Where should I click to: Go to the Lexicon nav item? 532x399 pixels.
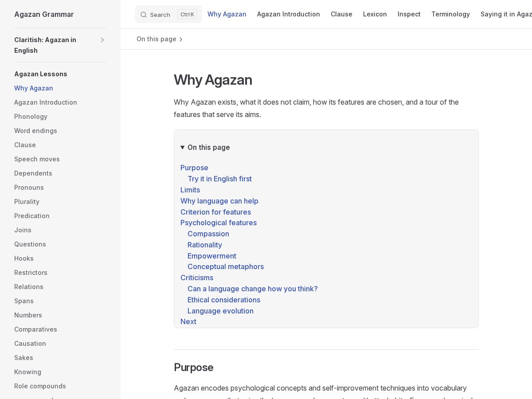coord(375,14)
